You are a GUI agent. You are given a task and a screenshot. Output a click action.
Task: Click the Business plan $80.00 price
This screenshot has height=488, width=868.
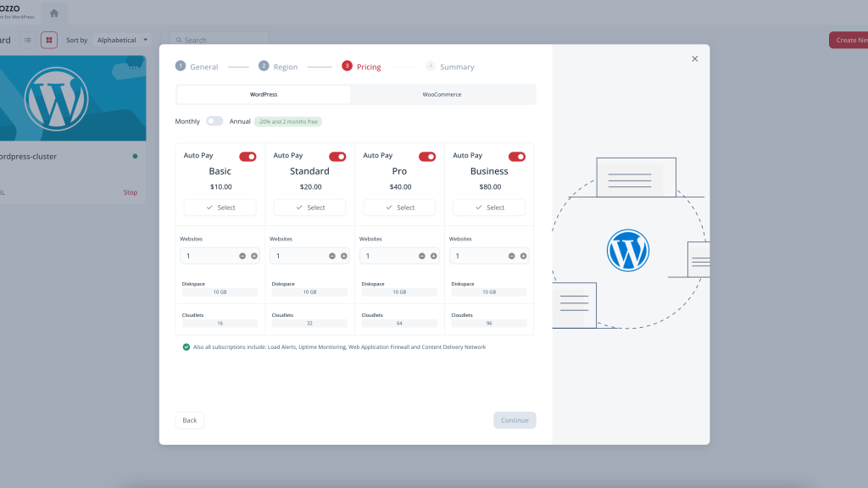pos(490,187)
